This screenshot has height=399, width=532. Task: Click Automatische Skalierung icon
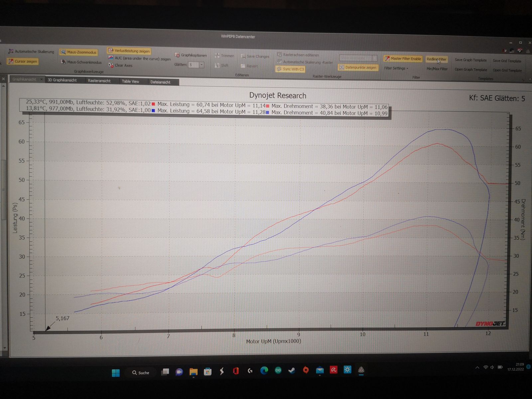11,52
